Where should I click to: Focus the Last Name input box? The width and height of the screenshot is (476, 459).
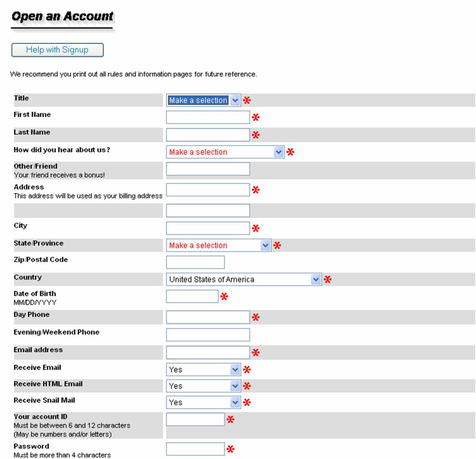click(x=208, y=135)
